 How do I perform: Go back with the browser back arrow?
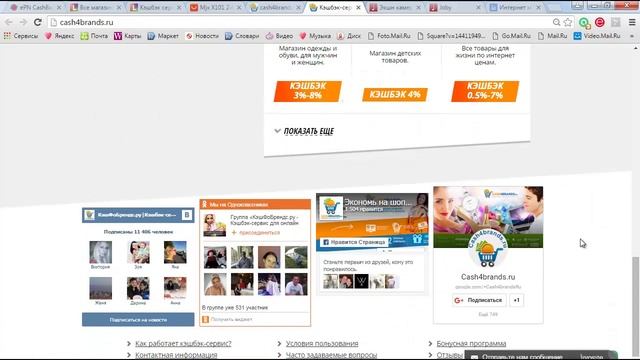tap(9, 22)
